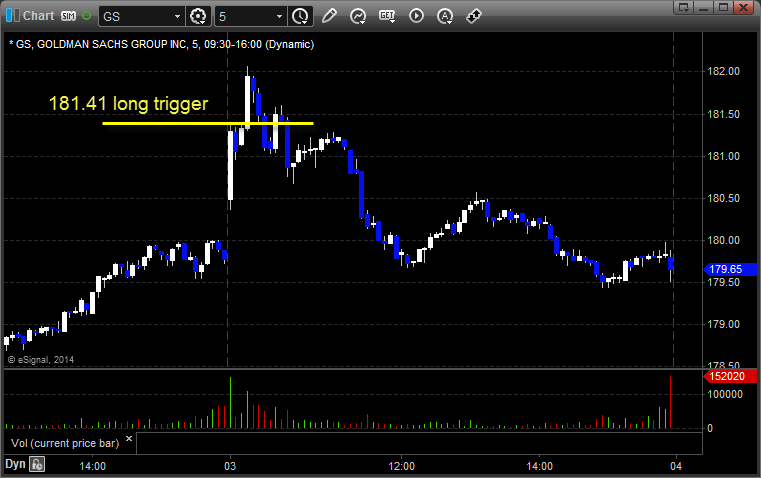The width and height of the screenshot is (761, 478).
Task: Click the SIM mode indicator
Action: [x=68, y=16]
